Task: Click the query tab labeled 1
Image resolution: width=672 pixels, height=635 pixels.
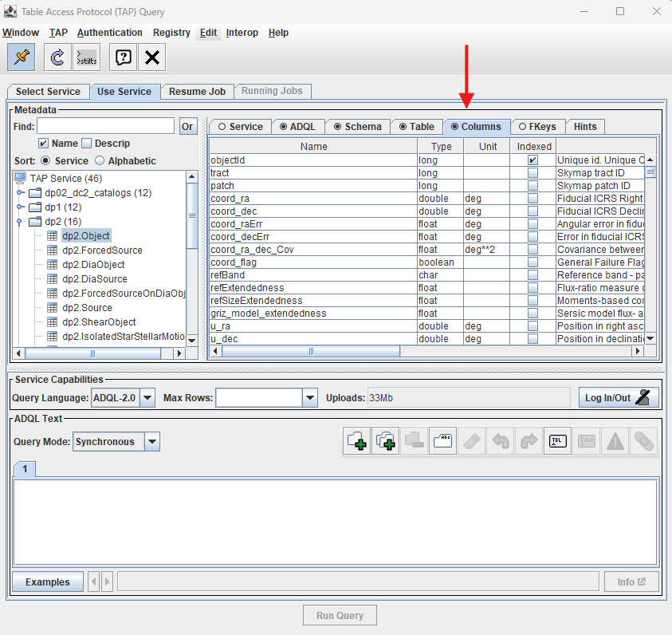Action: click(25, 469)
